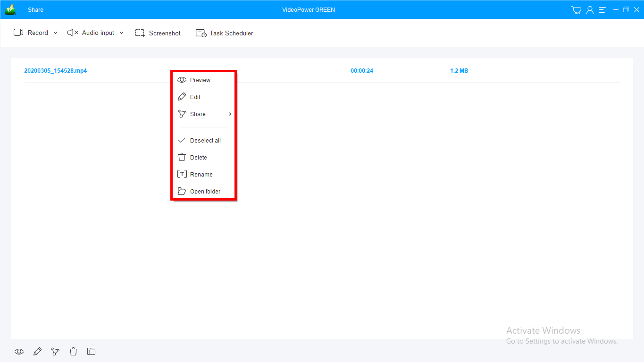Select Preview from the context menu
This screenshot has height=362, width=644.
(200, 80)
